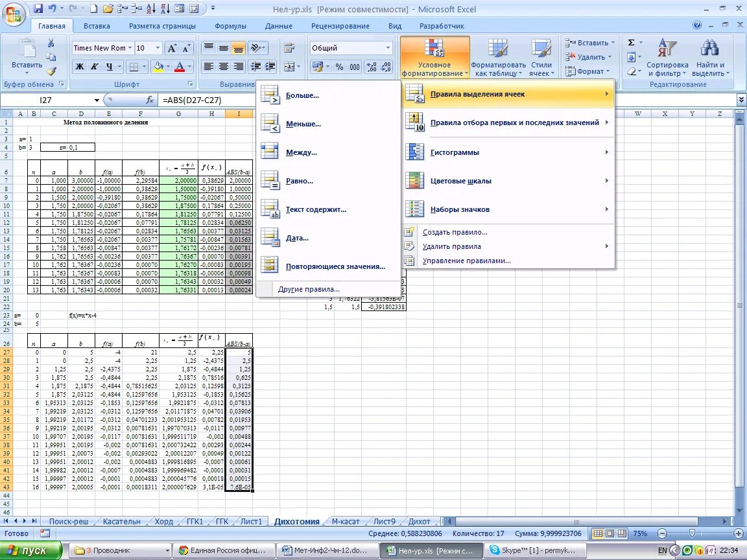Open Сортировка и фильтр menu
747x560 pixels.
point(667,57)
